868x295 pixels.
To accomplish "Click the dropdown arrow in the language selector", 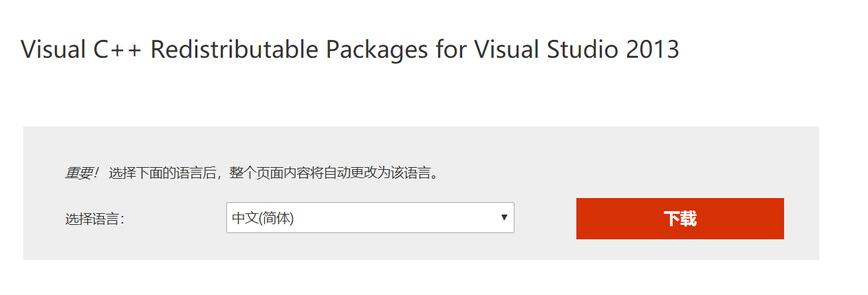I will [x=504, y=218].
